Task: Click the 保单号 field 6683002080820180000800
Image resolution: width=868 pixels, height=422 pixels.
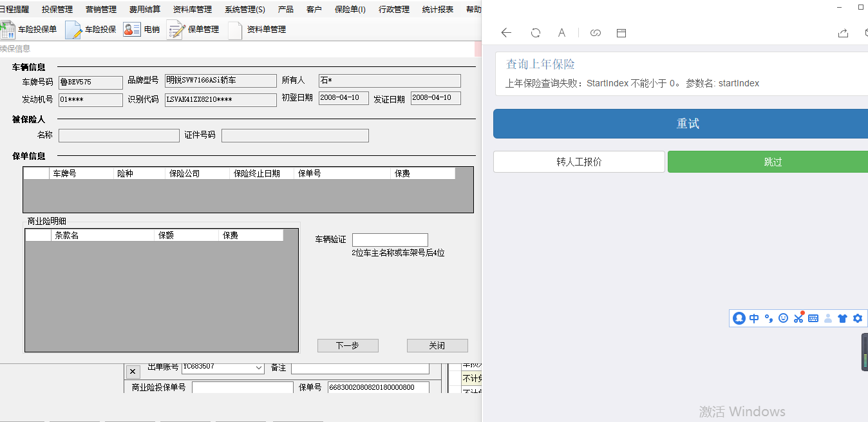Action: point(380,387)
